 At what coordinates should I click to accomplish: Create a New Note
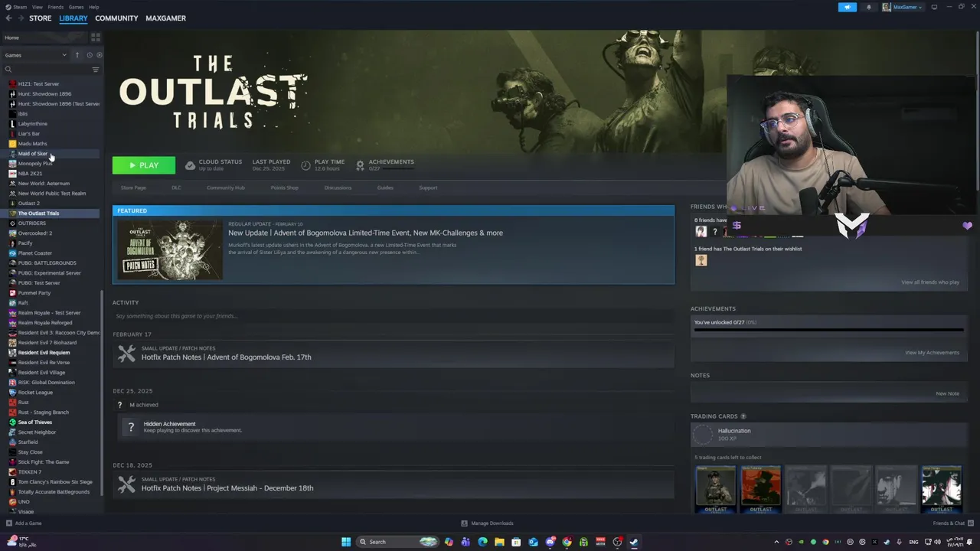coord(947,393)
